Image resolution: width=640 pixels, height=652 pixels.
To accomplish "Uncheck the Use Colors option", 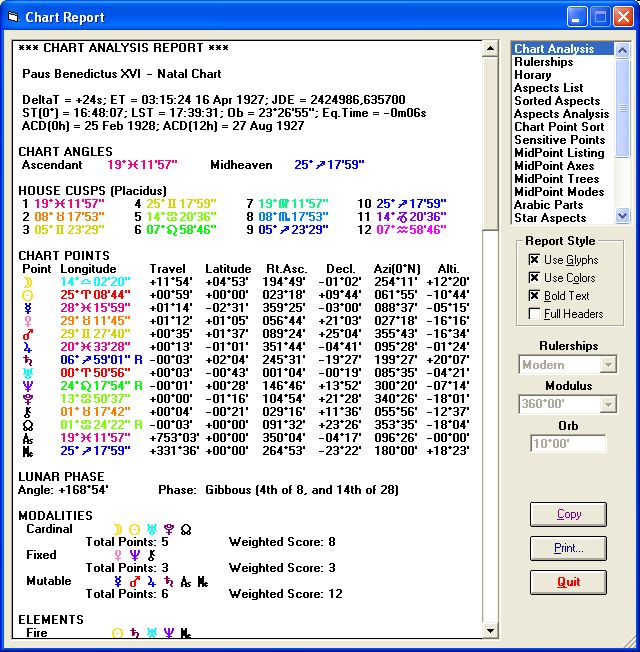I will tap(534, 278).
